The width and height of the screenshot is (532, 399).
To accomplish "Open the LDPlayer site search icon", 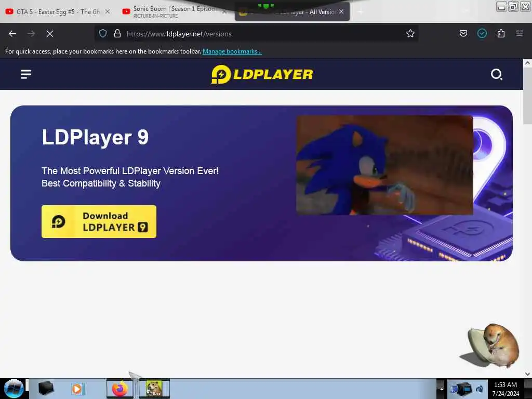I will coord(496,74).
